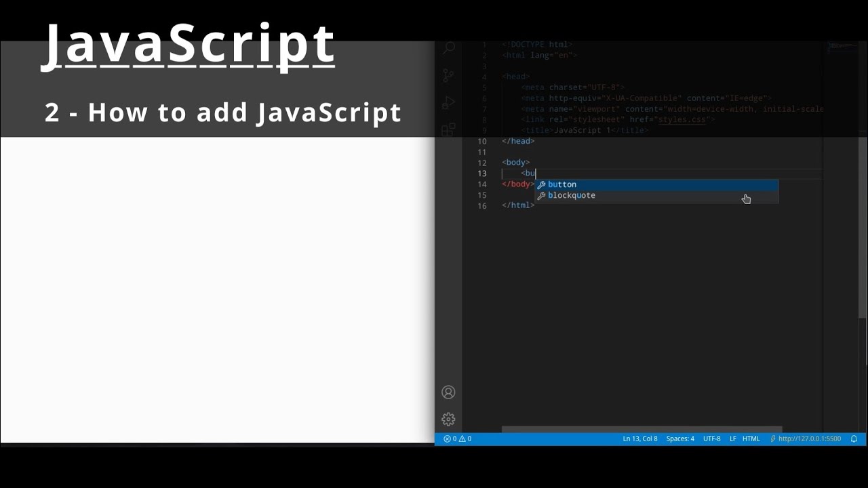Click the Ln 13, Col 8 status entry
The width and height of the screenshot is (868, 488).
pyautogui.click(x=640, y=439)
